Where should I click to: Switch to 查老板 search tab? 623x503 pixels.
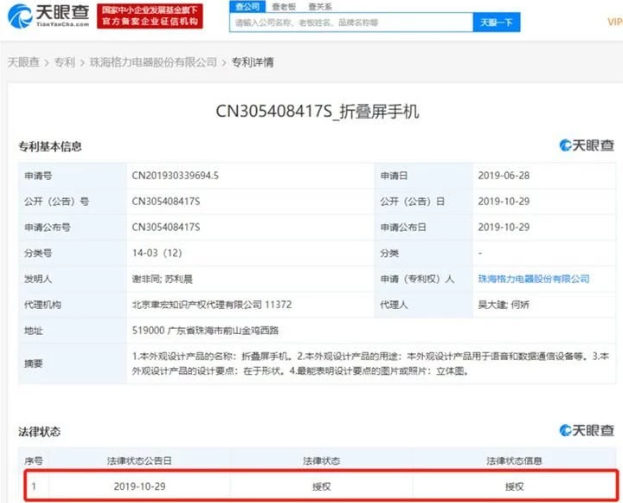click(284, 6)
